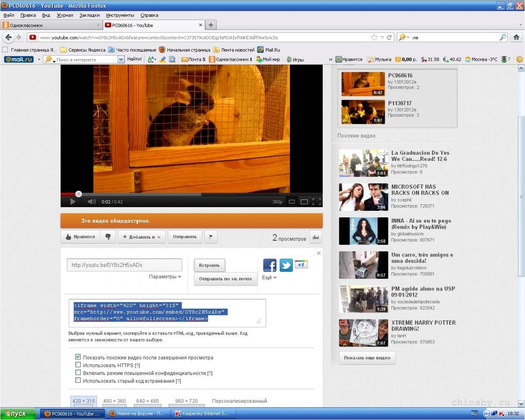Select 960 × 720 embed size
525x420 pixels.
(186, 401)
